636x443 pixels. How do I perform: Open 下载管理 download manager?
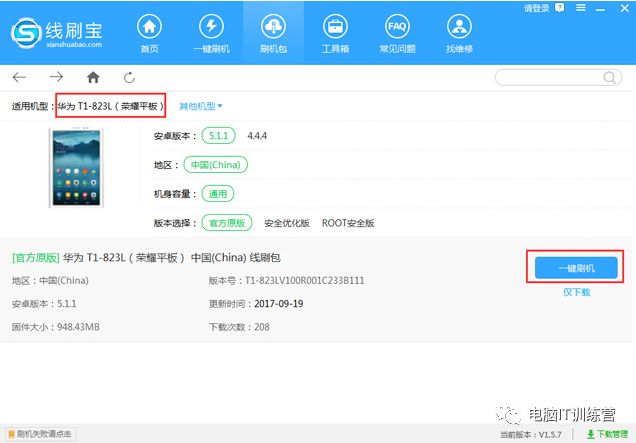click(607, 434)
